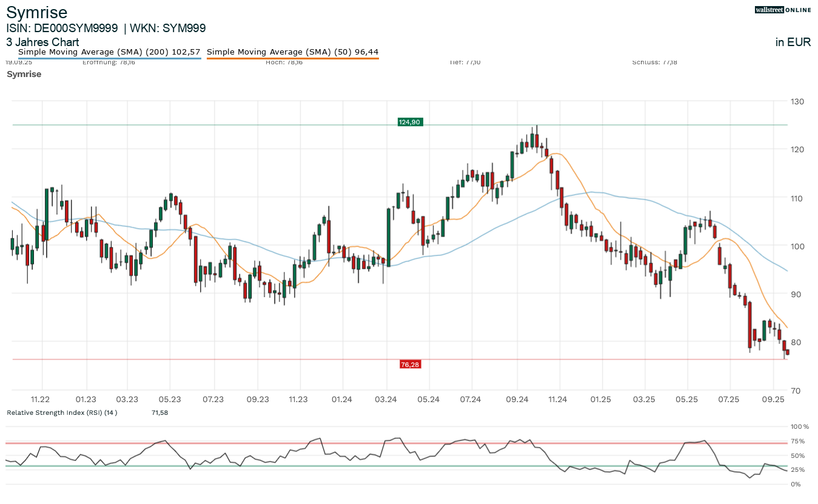Screen dimensions: 818x504
Task: Click the Eröffnung 78,16 value
Action: tap(109, 62)
